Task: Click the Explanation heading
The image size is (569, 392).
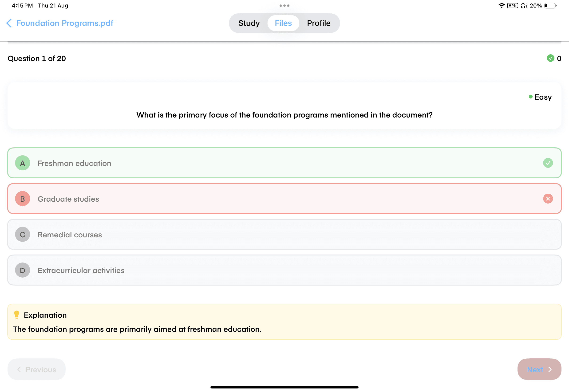Action: tap(45, 315)
